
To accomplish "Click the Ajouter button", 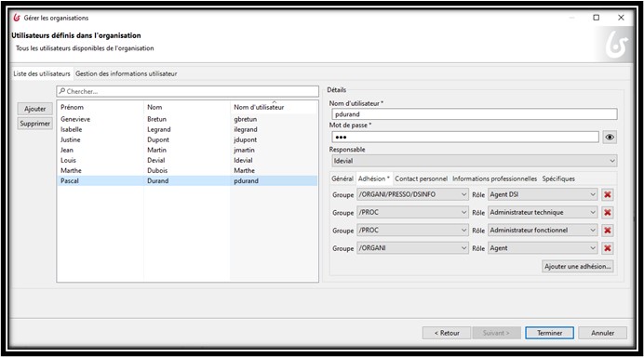I will (x=35, y=109).
